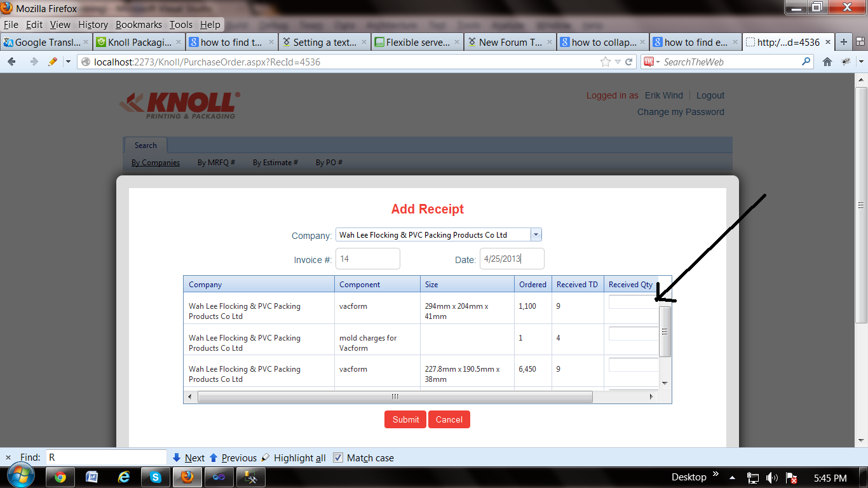The height and width of the screenshot is (488, 868).
Task: Switch to Firefox taskbar button
Action: click(187, 477)
